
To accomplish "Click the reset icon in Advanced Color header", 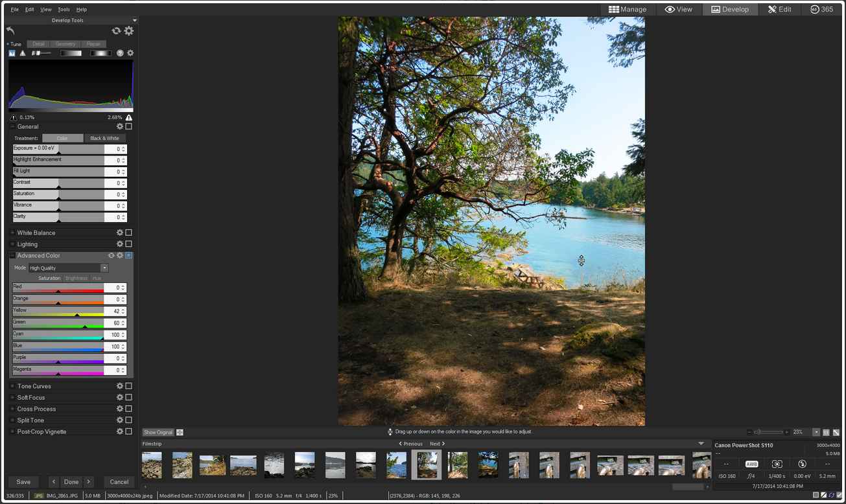I will point(111,256).
